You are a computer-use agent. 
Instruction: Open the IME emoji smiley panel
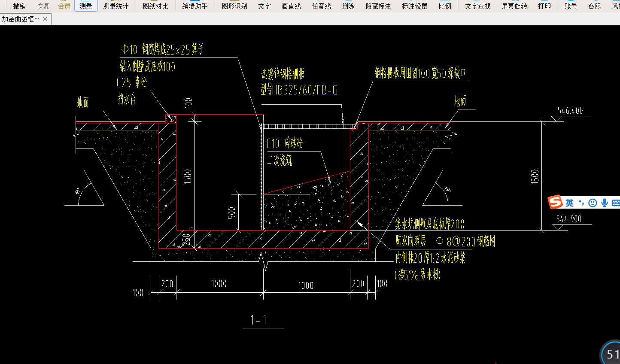pos(593,203)
